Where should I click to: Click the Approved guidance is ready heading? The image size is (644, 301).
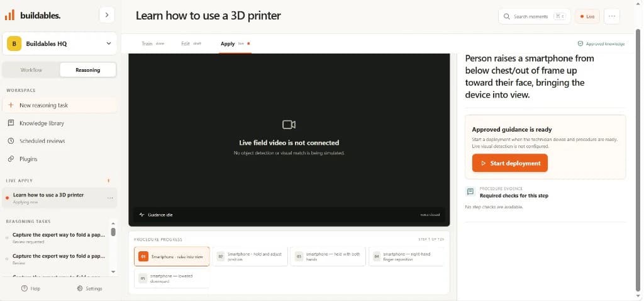click(512, 130)
